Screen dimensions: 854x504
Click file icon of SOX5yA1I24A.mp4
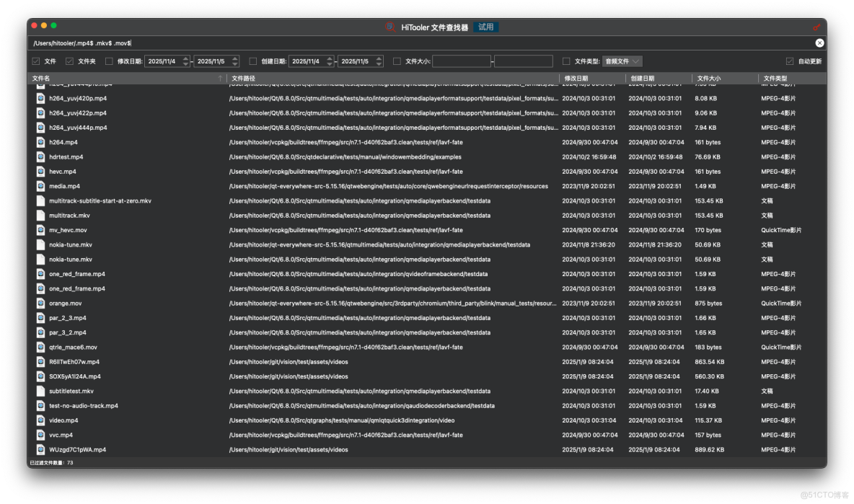(40, 376)
